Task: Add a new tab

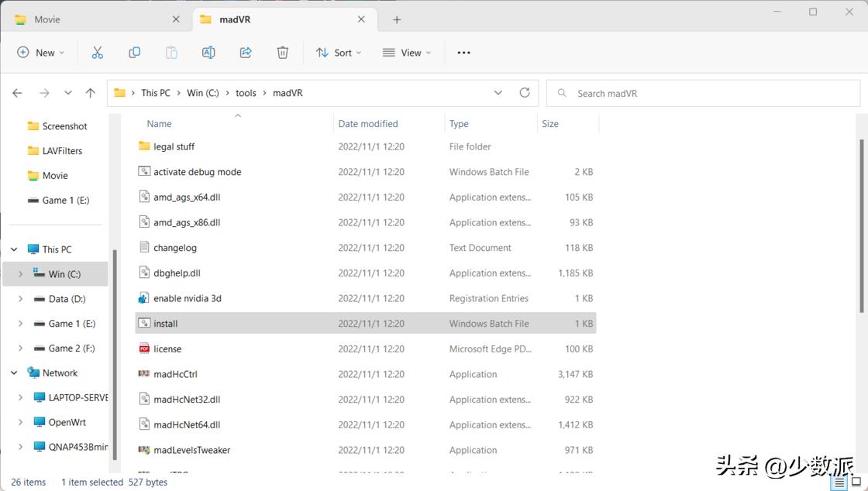Action: [397, 19]
